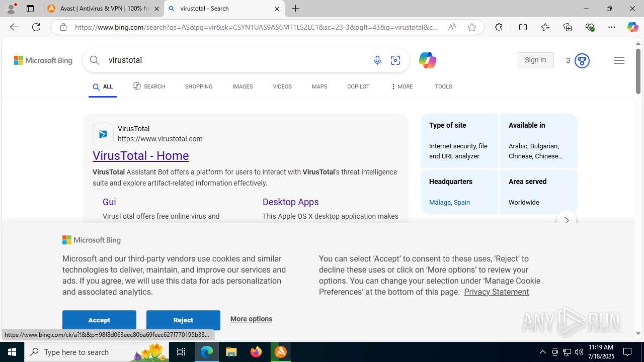Open File Explorer from taskbar
Viewport: 644px width, 362px height.
click(231, 352)
